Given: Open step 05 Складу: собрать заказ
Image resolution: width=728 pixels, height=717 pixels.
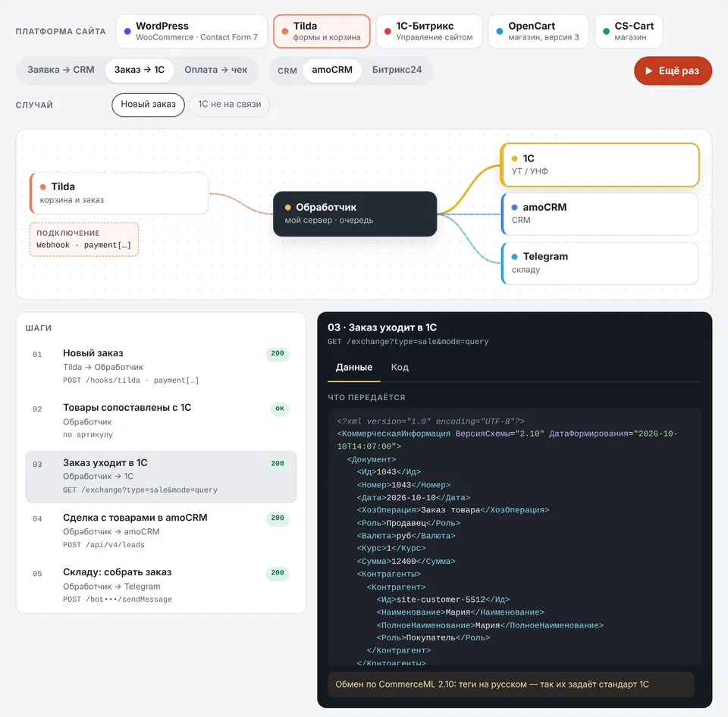Looking at the screenshot, I should coord(161,586).
